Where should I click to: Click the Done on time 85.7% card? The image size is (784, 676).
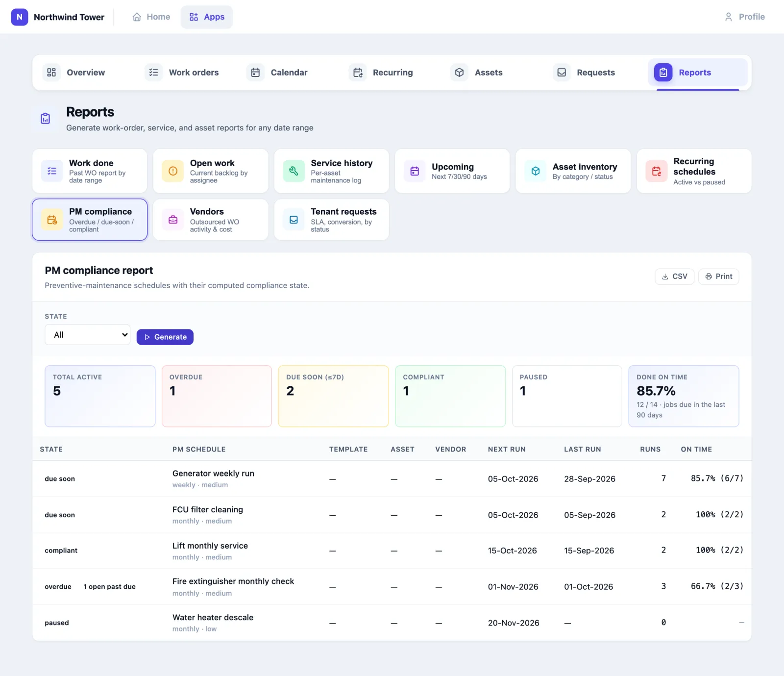684,396
